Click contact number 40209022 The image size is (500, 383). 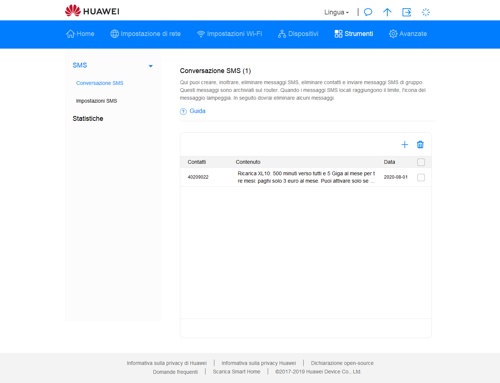(198, 177)
